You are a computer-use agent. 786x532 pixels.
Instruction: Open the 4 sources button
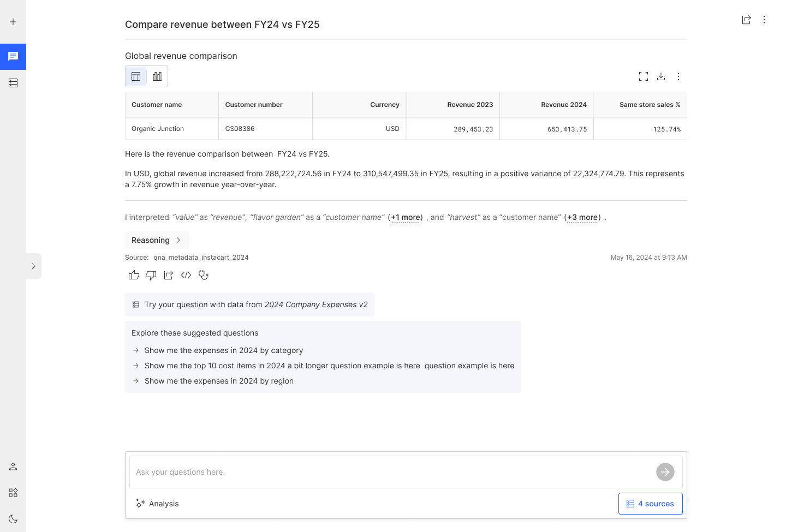(x=650, y=504)
